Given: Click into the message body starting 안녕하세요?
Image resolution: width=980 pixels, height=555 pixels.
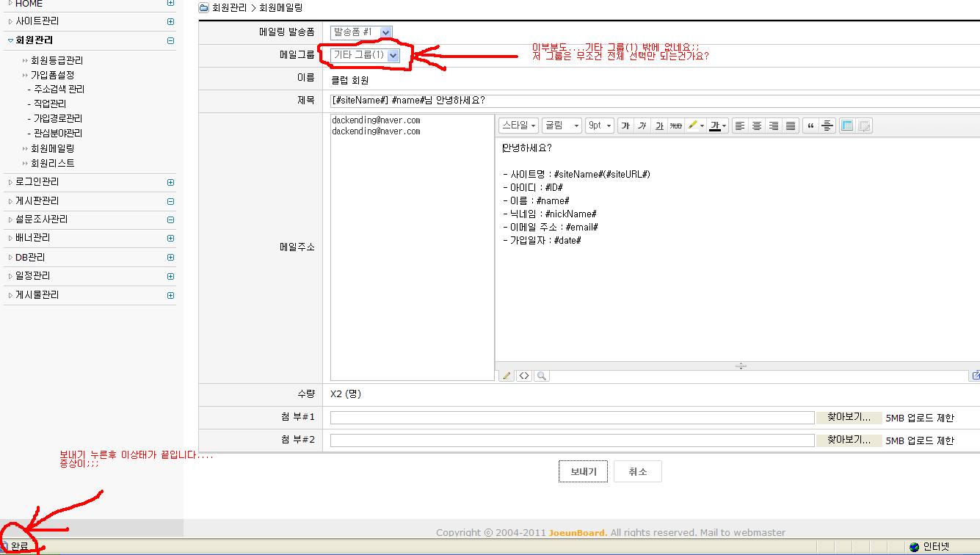Looking at the screenshot, I should click(x=738, y=250).
